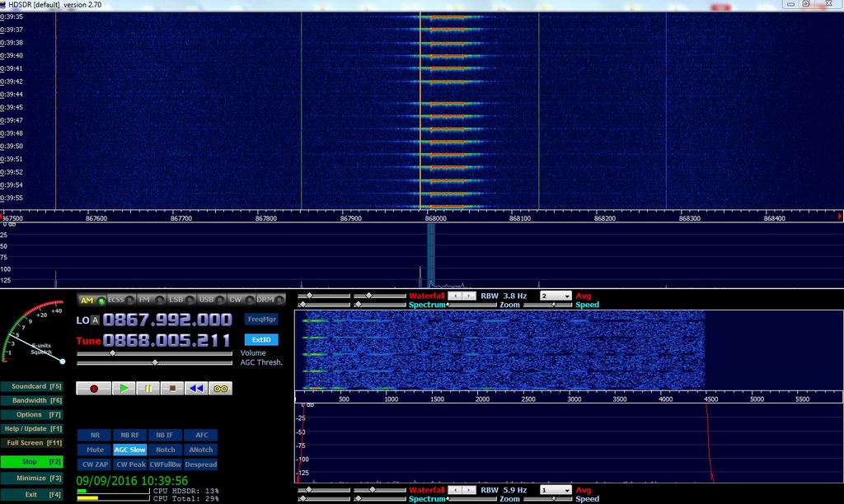
Task: Toggle the Mute function
Action: click(94, 450)
